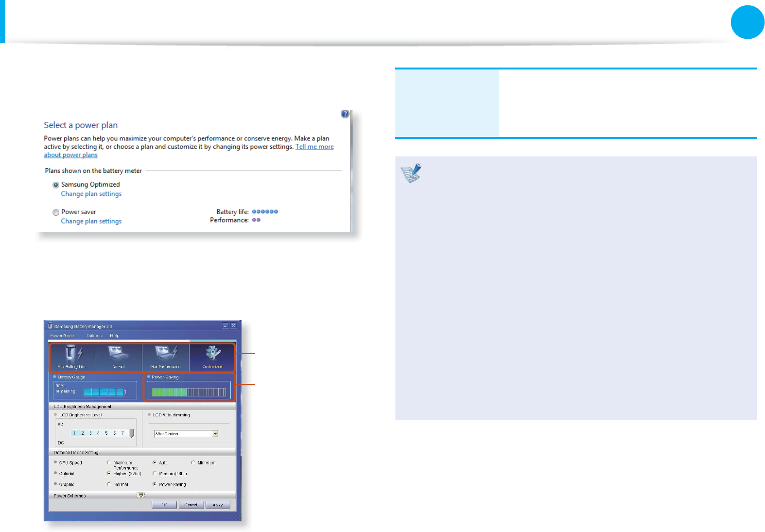Click the '98% remaining' battery text
Screen dimensions: 765x532
click(65, 389)
